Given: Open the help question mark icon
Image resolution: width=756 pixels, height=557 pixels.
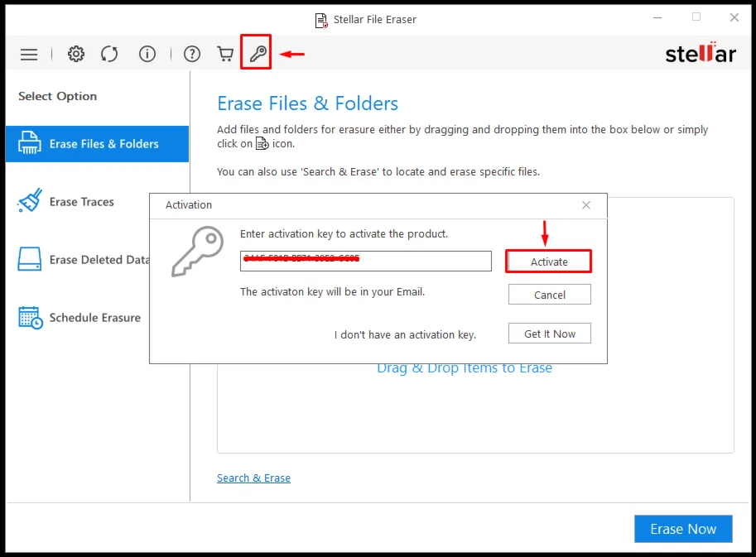Looking at the screenshot, I should coord(192,54).
